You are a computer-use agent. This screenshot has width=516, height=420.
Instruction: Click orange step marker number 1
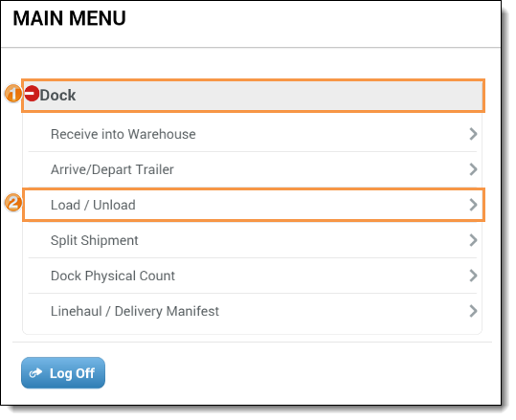[x=13, y=94]
